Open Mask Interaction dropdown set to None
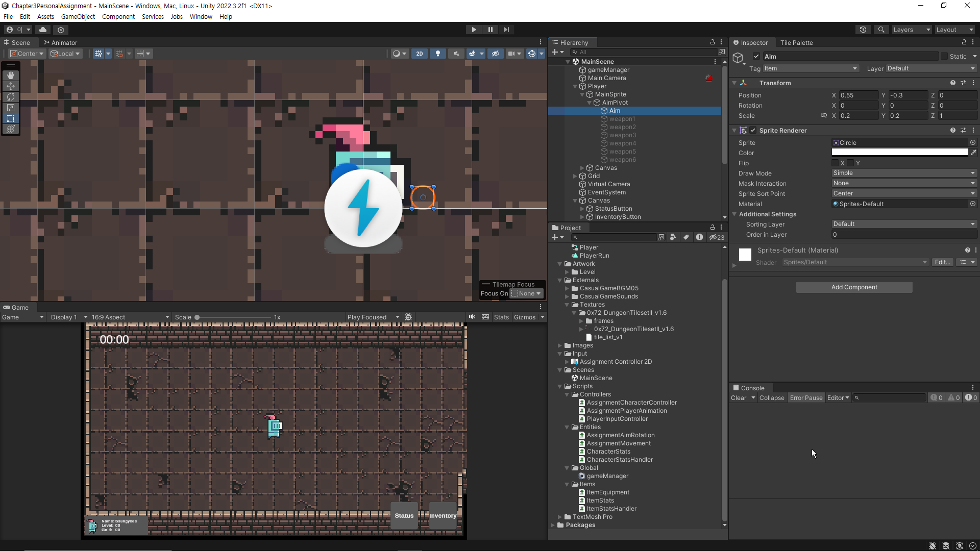980x551 pixels. point(904,183)
